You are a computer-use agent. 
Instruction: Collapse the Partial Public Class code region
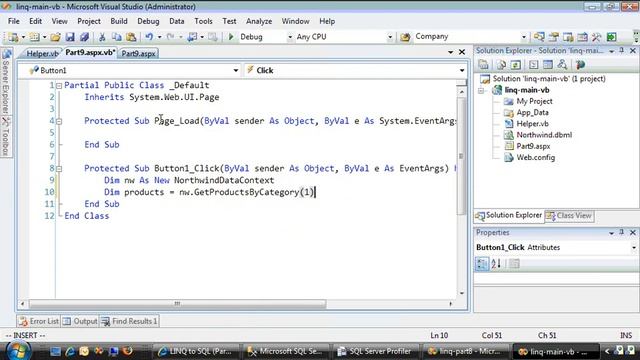[59, 86]
